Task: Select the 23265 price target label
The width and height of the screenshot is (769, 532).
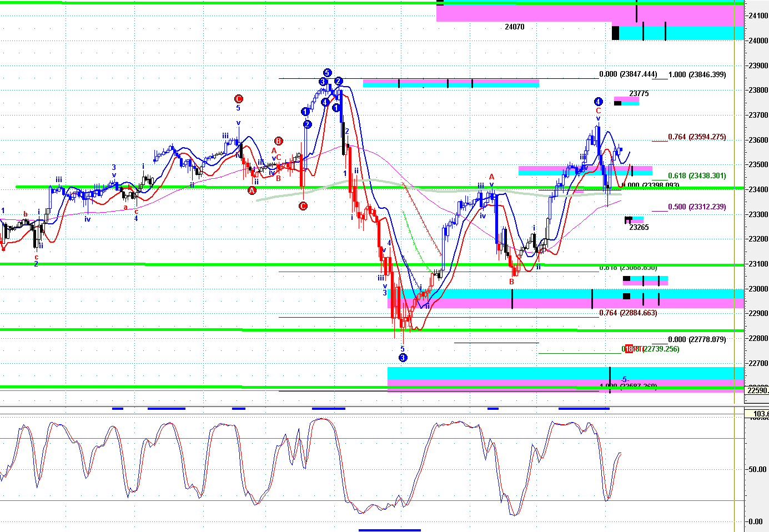Action: 639,227
